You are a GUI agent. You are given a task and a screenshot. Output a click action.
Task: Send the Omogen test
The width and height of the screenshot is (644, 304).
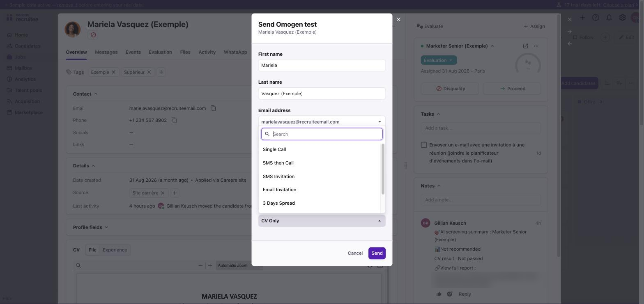point(377,253)
